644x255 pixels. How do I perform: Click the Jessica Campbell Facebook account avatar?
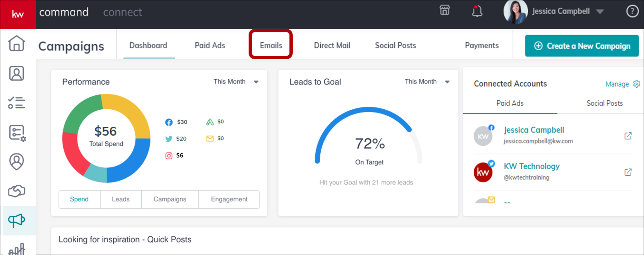[x=483, y=136]
